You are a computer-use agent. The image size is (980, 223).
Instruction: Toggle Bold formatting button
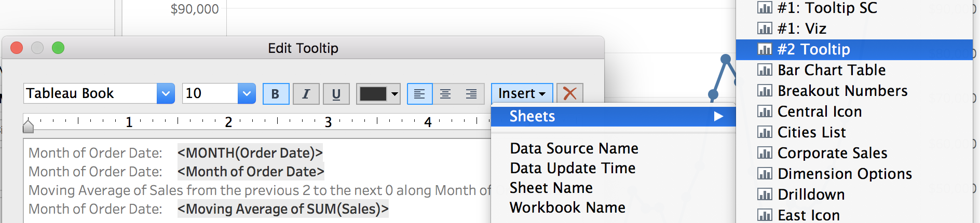click(276, 94)
